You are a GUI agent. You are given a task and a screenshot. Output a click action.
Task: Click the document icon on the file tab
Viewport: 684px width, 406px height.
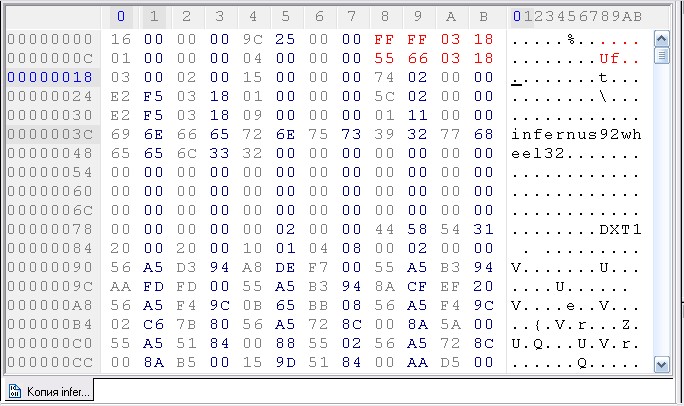pos(15,391)
